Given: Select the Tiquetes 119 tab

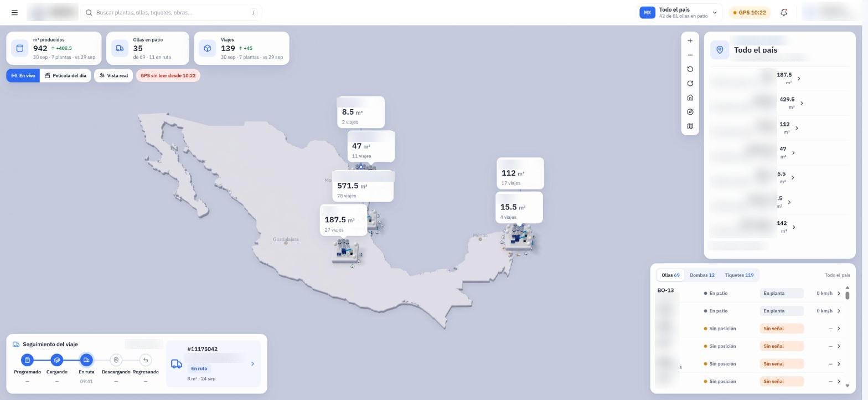Looking at the screenshot, I should 739,275.
